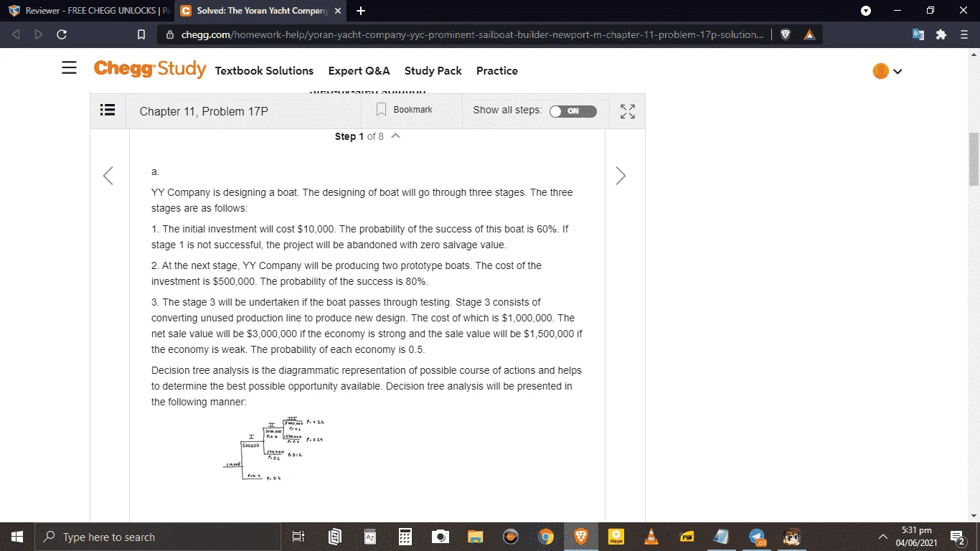Select the Solved: The Yoran Yacht tab
This screenshot has width=980, height=551.
(x=260, y=11)
